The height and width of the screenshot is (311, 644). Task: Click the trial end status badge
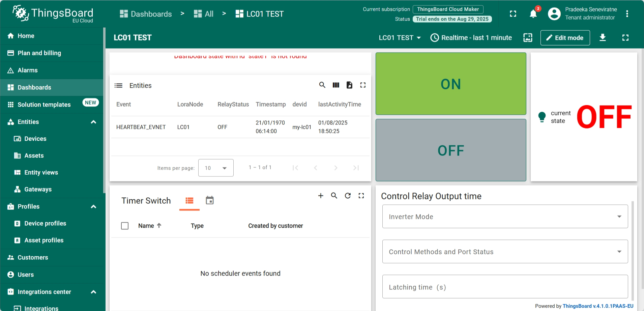pos(452,19)
